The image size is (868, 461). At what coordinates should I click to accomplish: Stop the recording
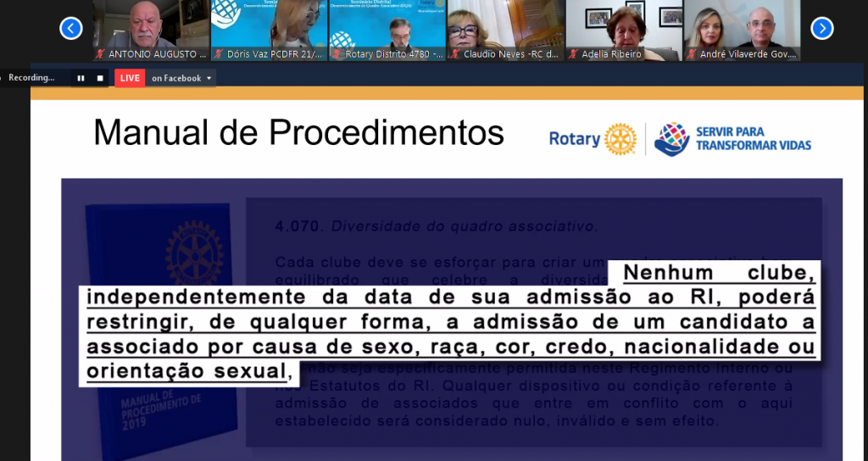tap(100, 78)
